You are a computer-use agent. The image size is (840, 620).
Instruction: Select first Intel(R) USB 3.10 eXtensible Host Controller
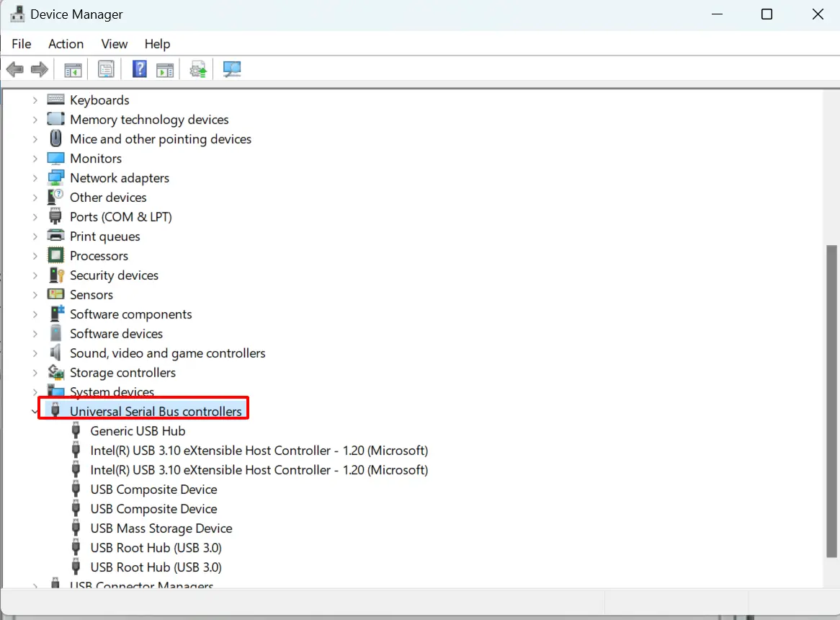pos(259,450)
